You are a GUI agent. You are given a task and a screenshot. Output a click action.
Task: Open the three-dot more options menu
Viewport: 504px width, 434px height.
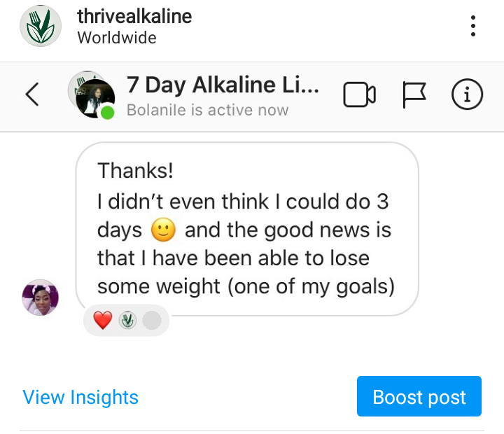[x=474, y=26]
